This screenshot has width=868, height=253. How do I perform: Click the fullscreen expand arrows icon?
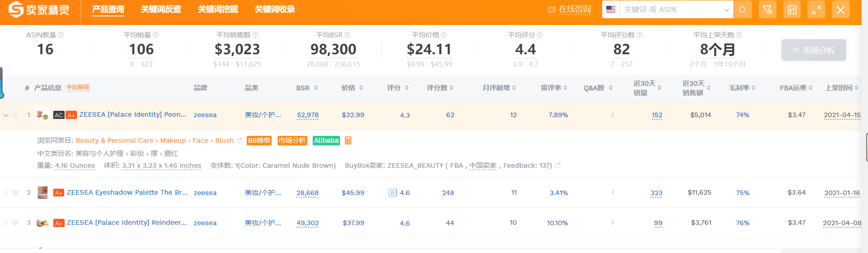(816, 10)
